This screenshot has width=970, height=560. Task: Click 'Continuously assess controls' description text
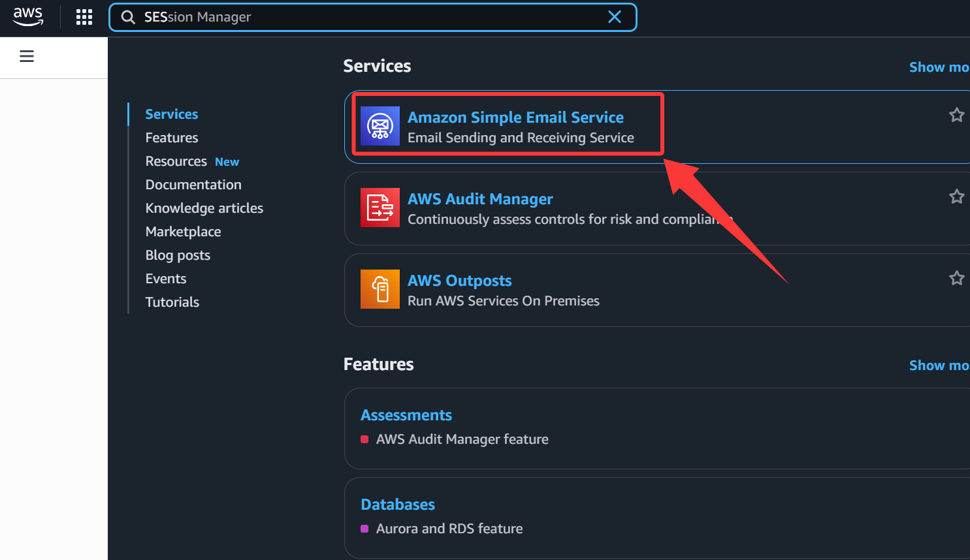click(570, 219)
